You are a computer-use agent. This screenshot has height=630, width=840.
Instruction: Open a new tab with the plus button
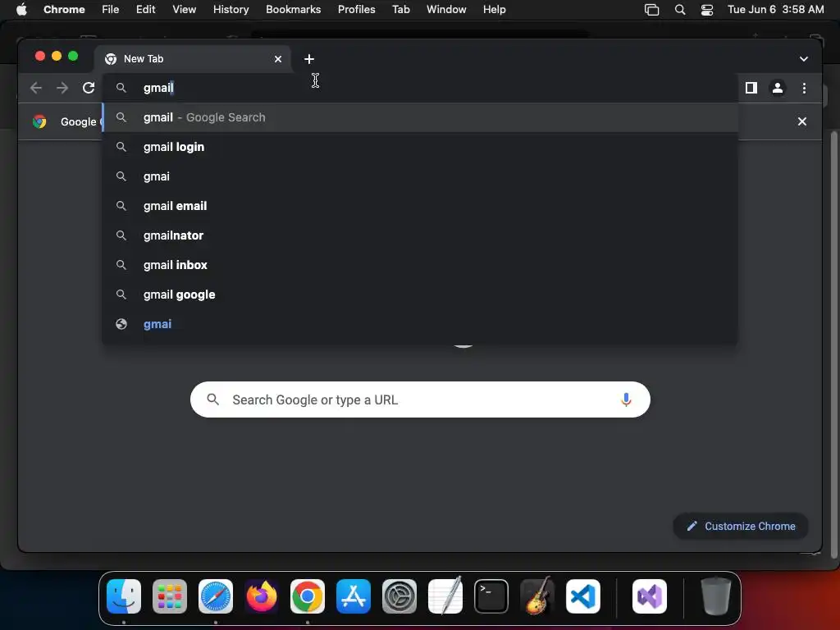coord(309,59)
